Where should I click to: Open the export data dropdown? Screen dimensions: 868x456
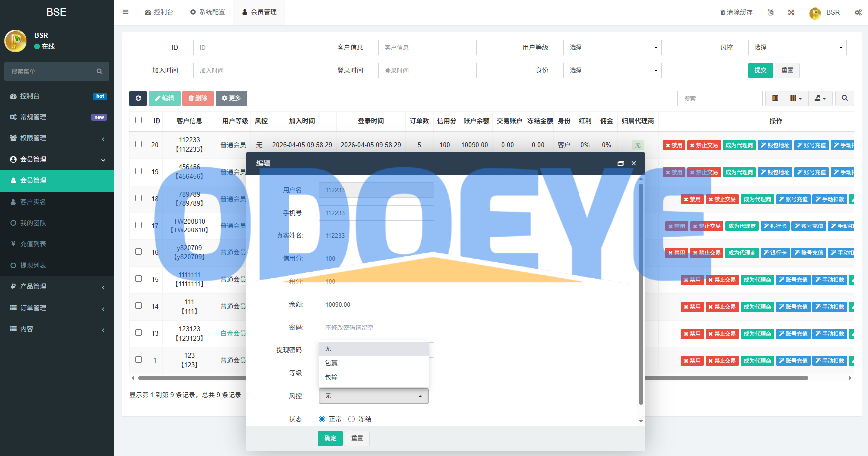click(x=820, y=98)
